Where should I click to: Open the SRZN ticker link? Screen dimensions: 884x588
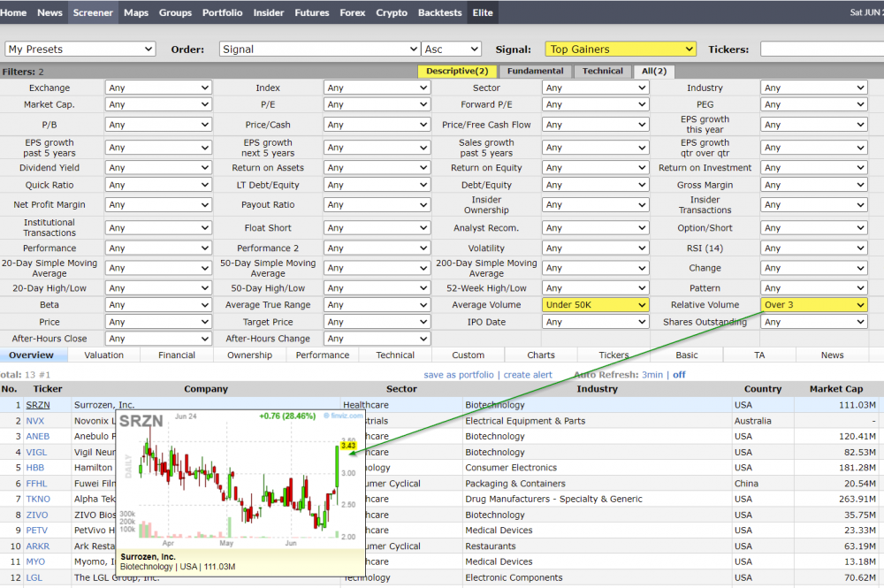37,405
